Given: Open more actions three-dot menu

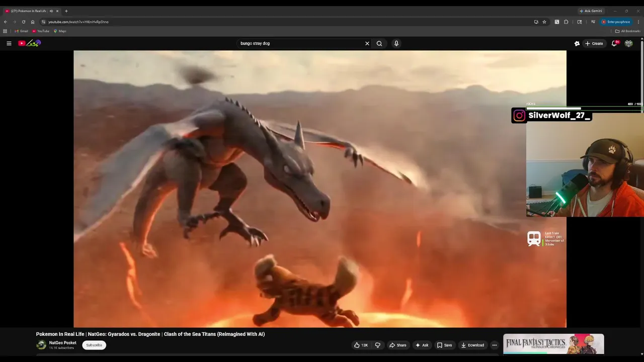Looking at the screenshot, I should pyautogui.click(x=495, y=345).
